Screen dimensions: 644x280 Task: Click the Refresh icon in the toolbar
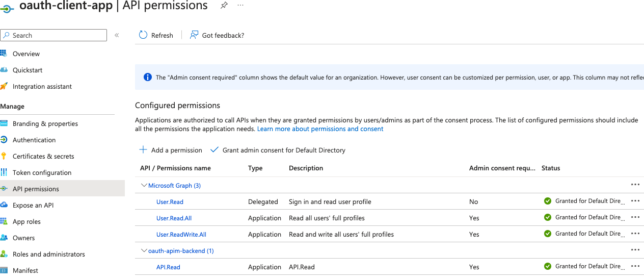(x=143, y=35)
